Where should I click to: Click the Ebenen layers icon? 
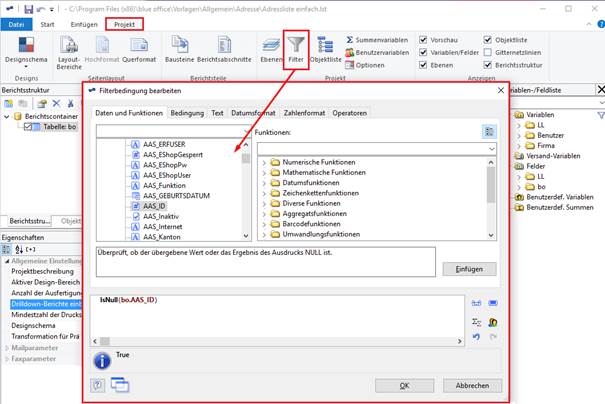(271, 46)
